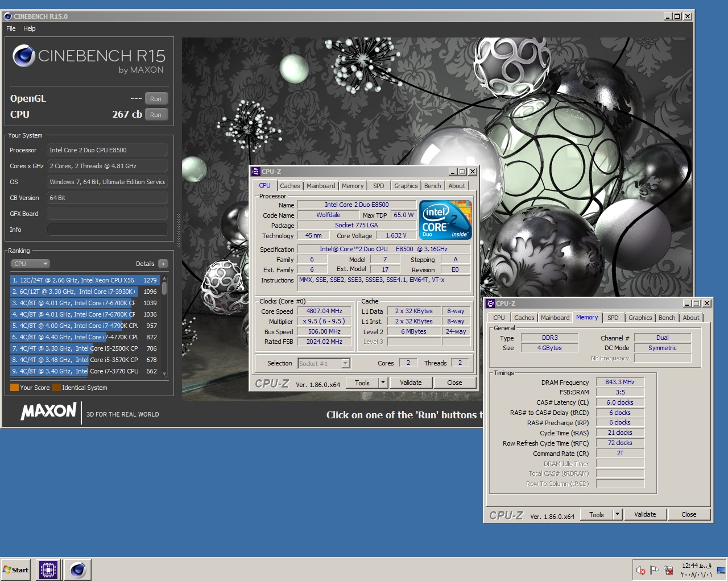Viewport: 728px width, 582px height.
Task: Select ranking row 5 Core i7-4790K
Action: (85, 326)
